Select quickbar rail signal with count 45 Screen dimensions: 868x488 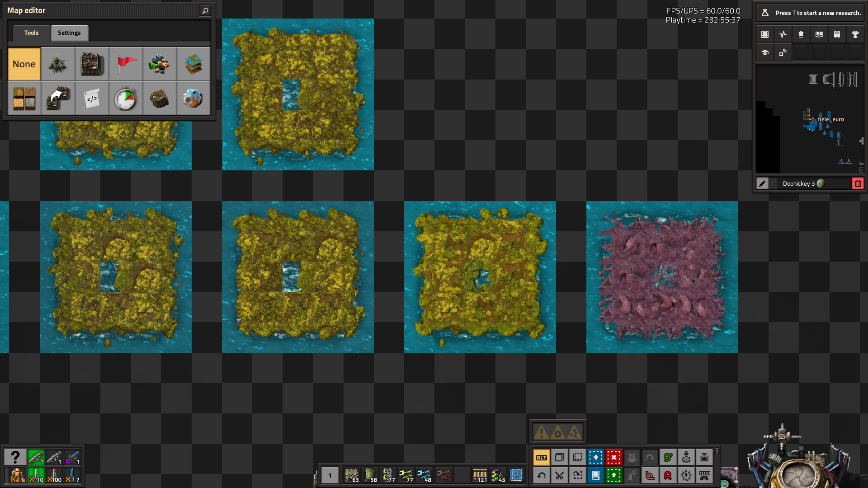(498, 475)
